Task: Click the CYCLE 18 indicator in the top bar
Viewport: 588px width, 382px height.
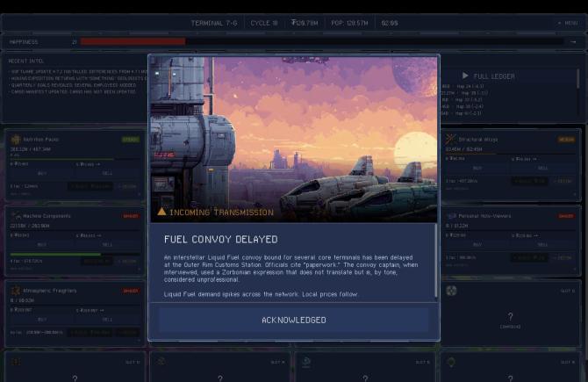Action: pos(264,23)
